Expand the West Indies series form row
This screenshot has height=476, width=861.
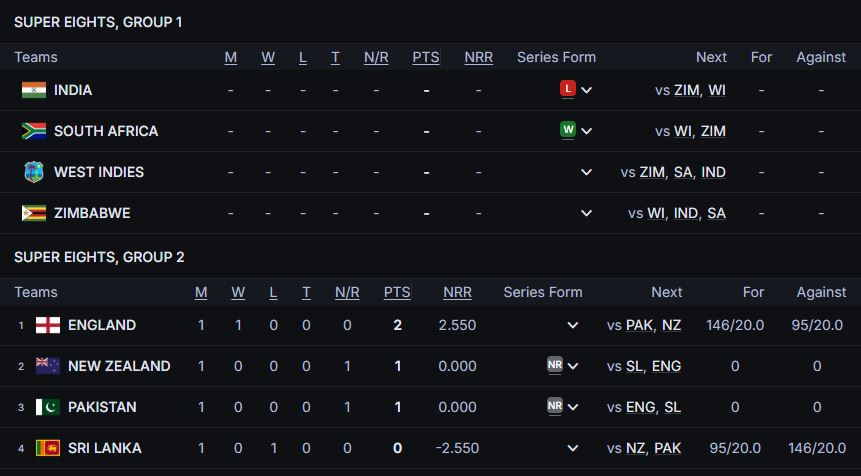[x=586, y=172]
